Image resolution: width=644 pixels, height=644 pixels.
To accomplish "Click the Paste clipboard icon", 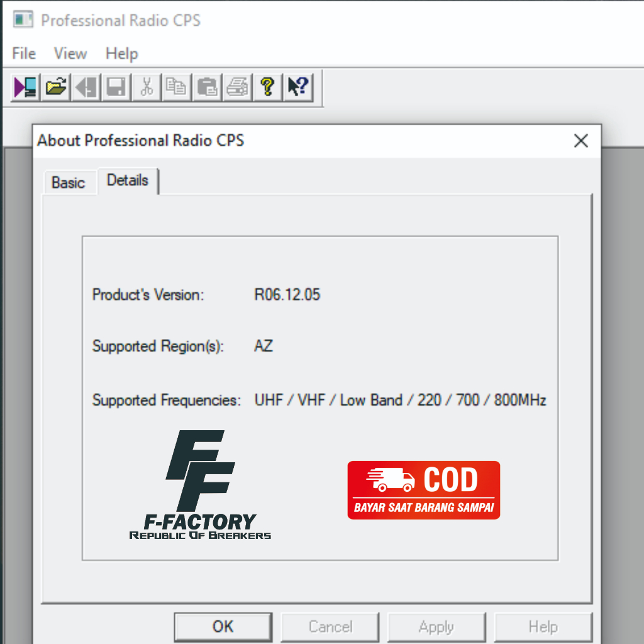I will click(x=207, y=87).
